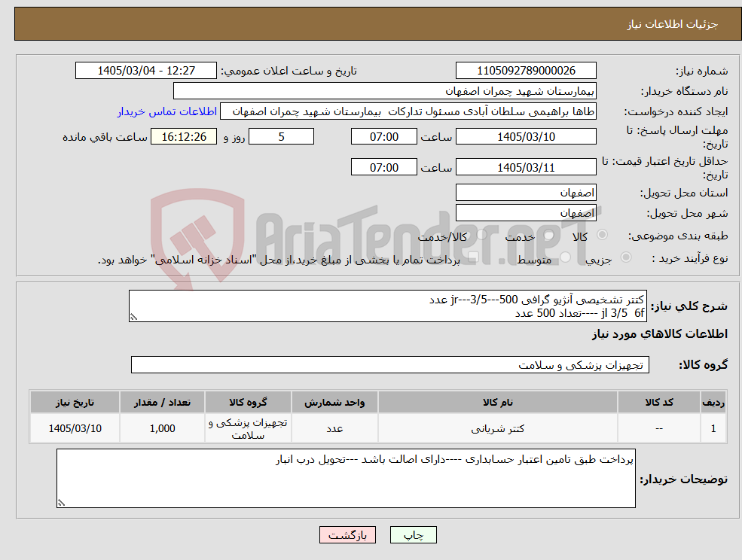Click the label توضیحات خریدار
The image size is (742, 560).
[684, 479]
